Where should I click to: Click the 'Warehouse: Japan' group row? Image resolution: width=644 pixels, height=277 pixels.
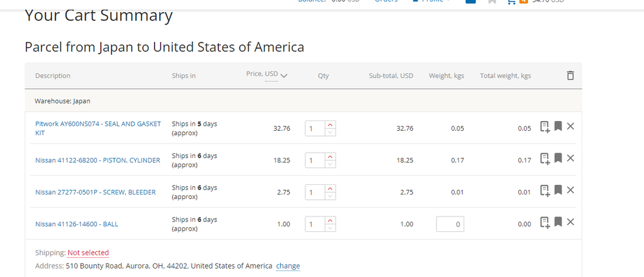(x=303, y=100)
